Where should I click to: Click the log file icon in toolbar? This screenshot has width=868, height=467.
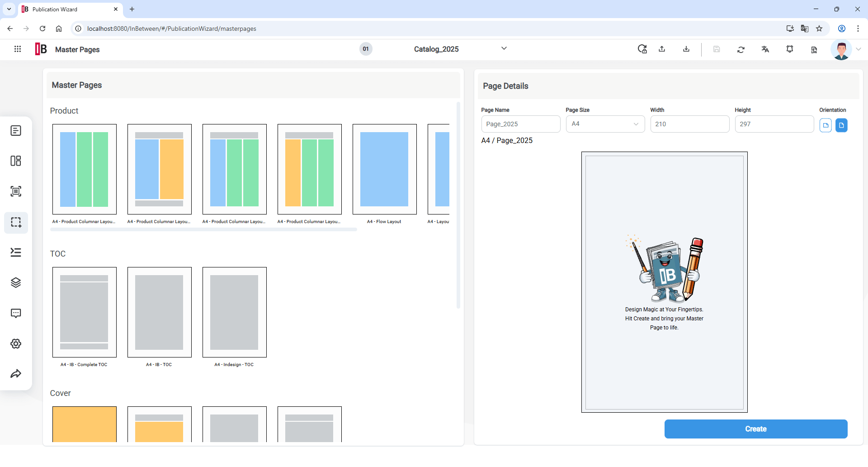814,50
